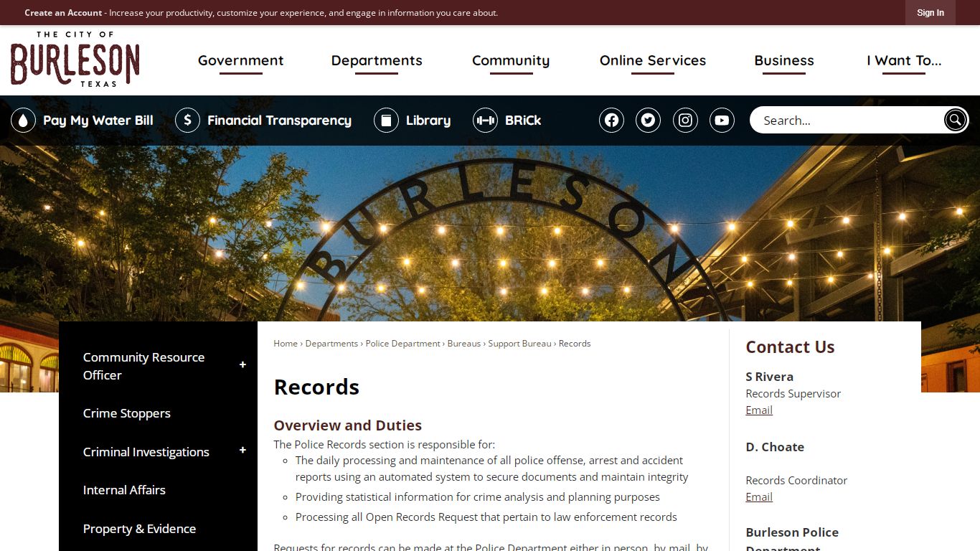This screenshot has width=980, height=551.
Task: Open Property & Evidence in the sidebar
Action: pyautogui.click(x=139, y=529)
